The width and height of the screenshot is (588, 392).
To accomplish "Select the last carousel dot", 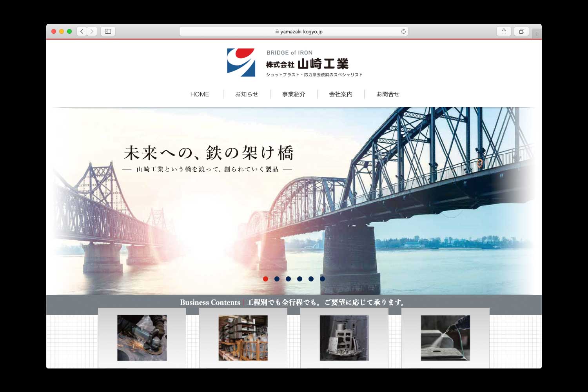I will pos(322,279).
